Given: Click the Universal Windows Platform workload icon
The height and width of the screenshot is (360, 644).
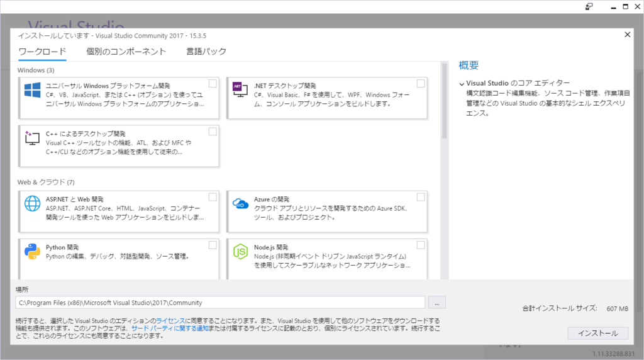Looking at the screenshot, I should pos(33,89).
